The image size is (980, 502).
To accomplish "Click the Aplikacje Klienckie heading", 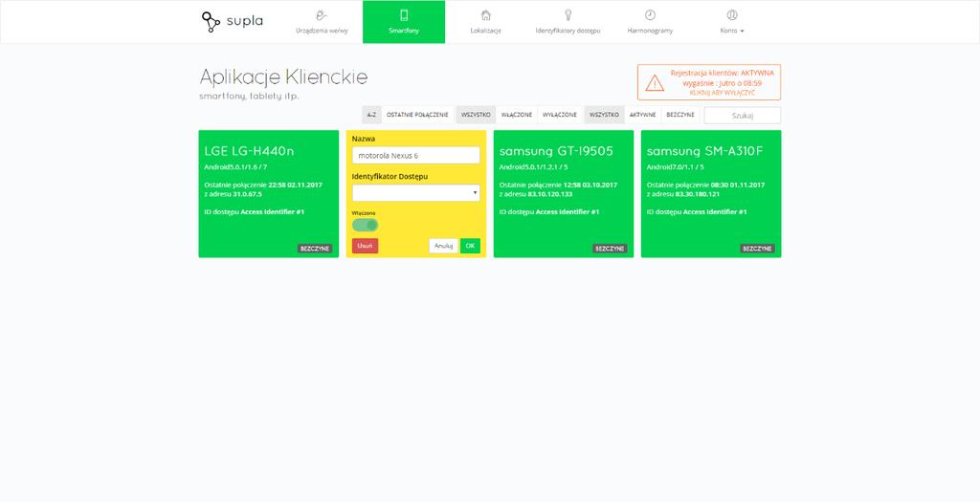I will click(x=283, y=77).
